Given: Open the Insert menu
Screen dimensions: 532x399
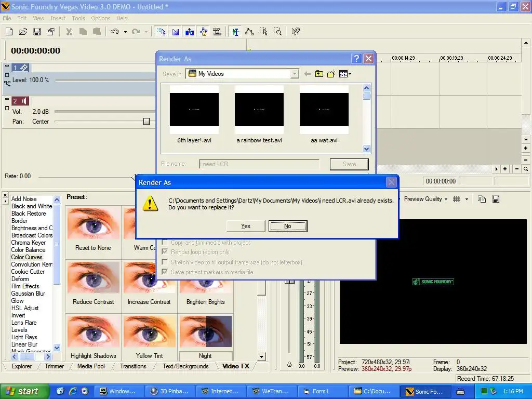Looking at the screenshot, I should click(58, 18).
